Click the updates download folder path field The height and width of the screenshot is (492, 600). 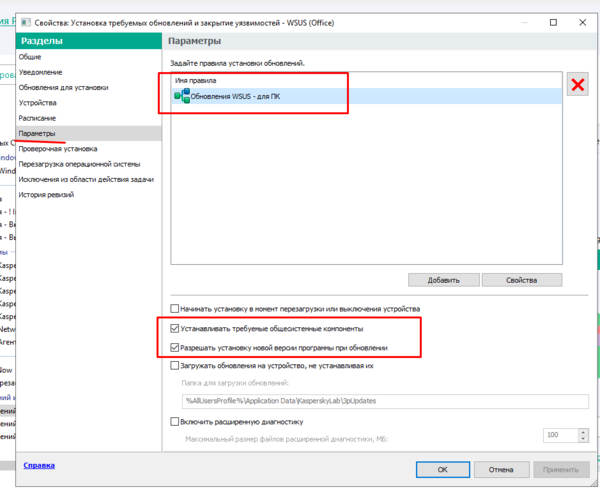(x=385, y=401)
